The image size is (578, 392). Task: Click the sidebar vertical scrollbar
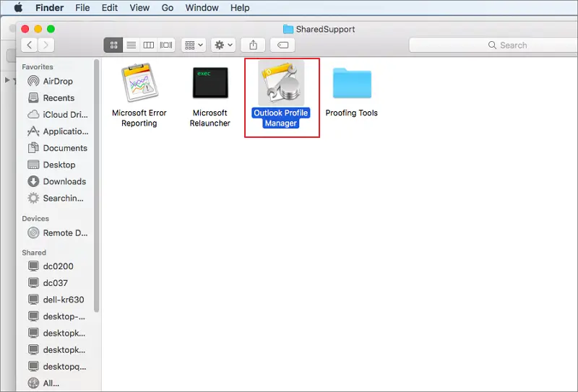coord(97,186)
